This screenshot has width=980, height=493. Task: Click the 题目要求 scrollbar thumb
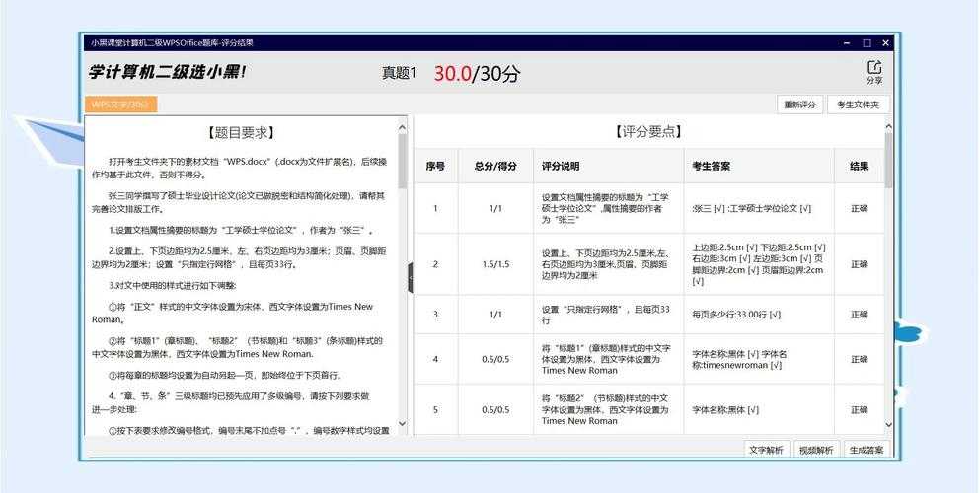click(x=402, y=161)
